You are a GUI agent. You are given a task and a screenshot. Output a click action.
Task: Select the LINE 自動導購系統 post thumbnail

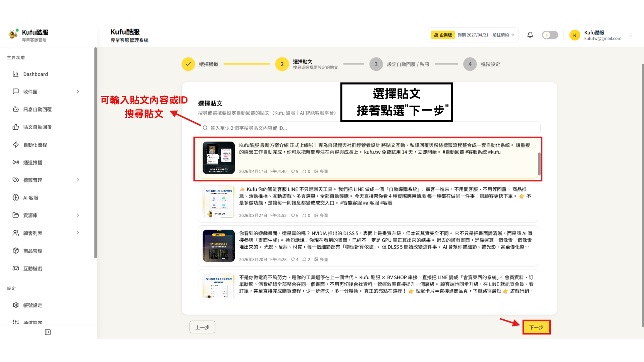click(219, 202)
